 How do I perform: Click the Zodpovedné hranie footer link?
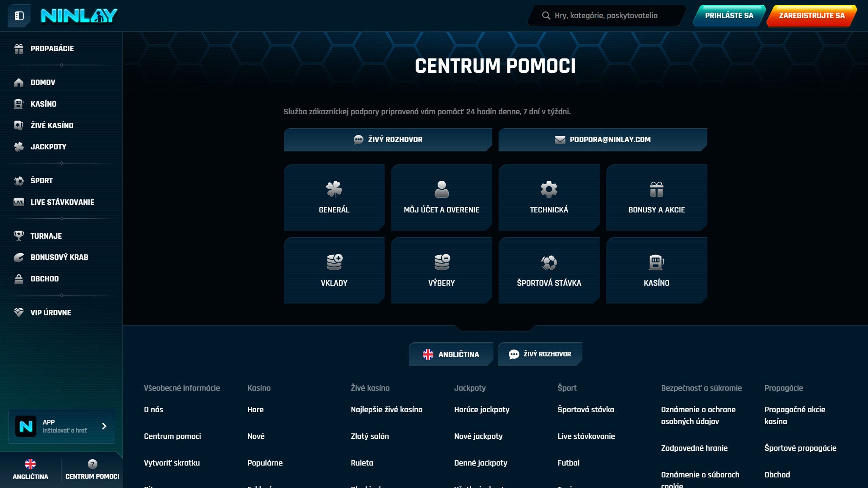pyautogui.click(x=694, y=448)
